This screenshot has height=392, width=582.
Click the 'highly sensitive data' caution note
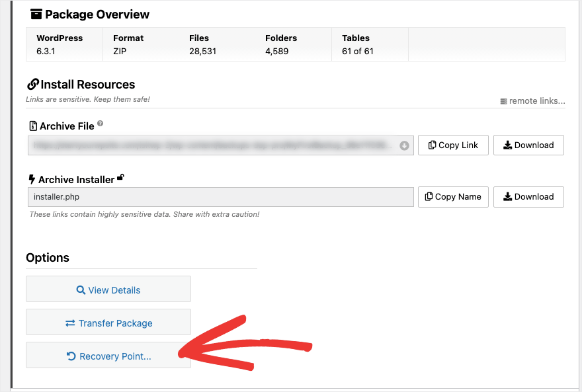point(144,214)
